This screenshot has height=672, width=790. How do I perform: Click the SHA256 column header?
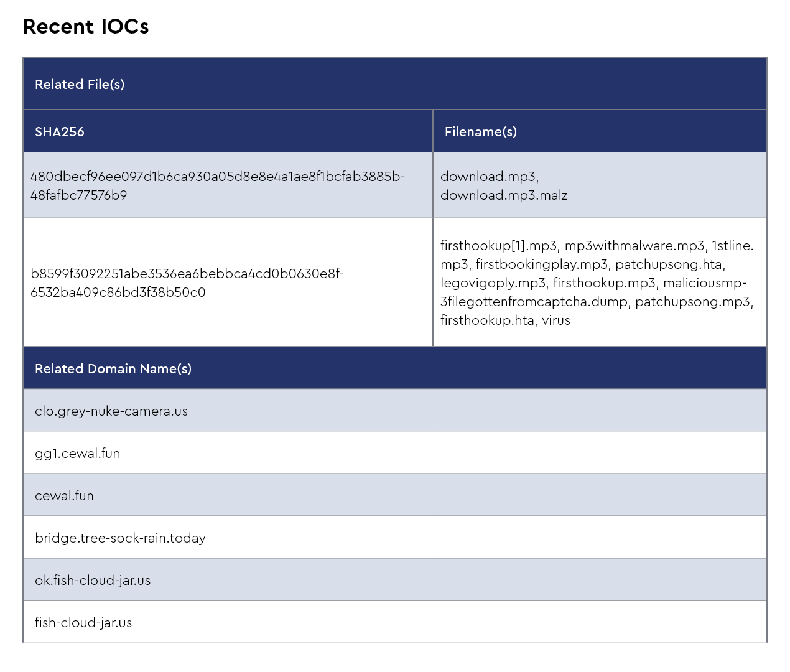tap(60, 132)
